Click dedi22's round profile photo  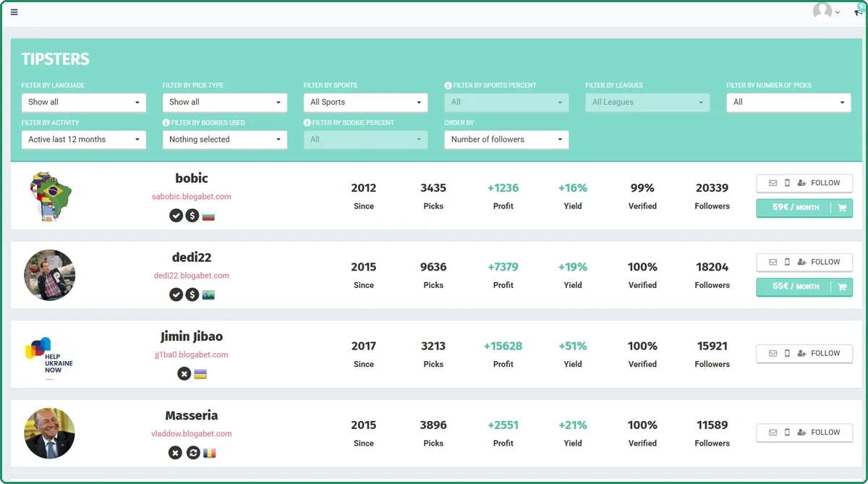50,275
